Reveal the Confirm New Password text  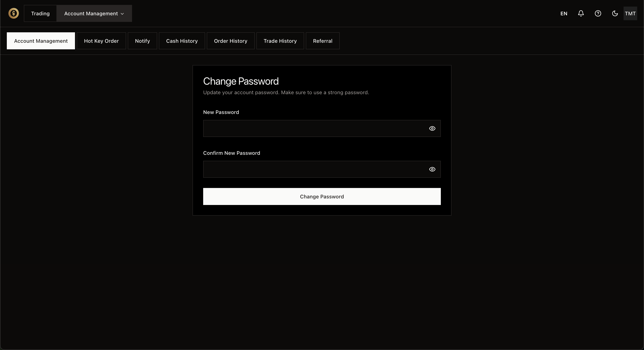[x=432, y=169]
